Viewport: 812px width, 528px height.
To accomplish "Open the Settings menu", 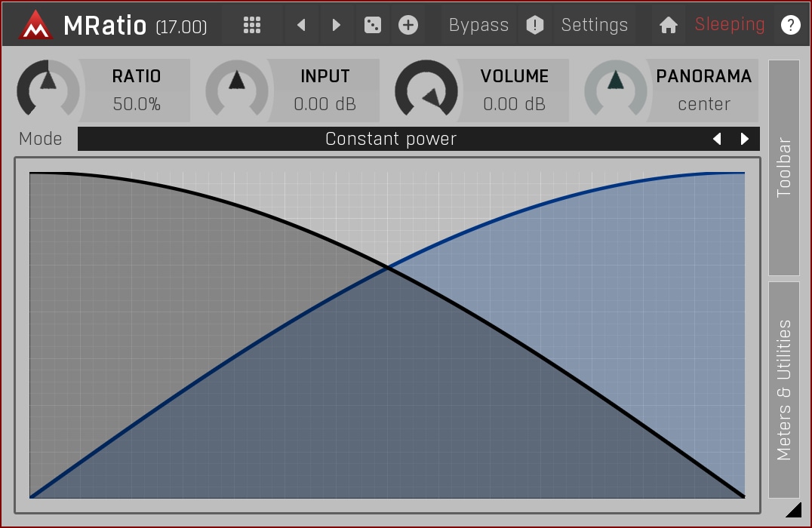I will click(x=594, y=25).
